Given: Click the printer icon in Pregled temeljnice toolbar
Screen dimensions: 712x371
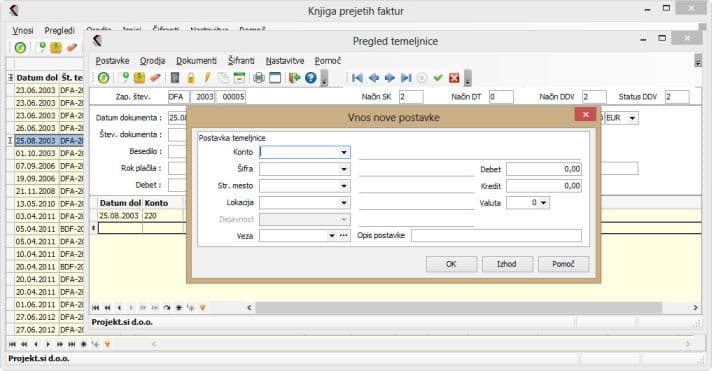Looking at the screenshot, I should click(259, 78).
